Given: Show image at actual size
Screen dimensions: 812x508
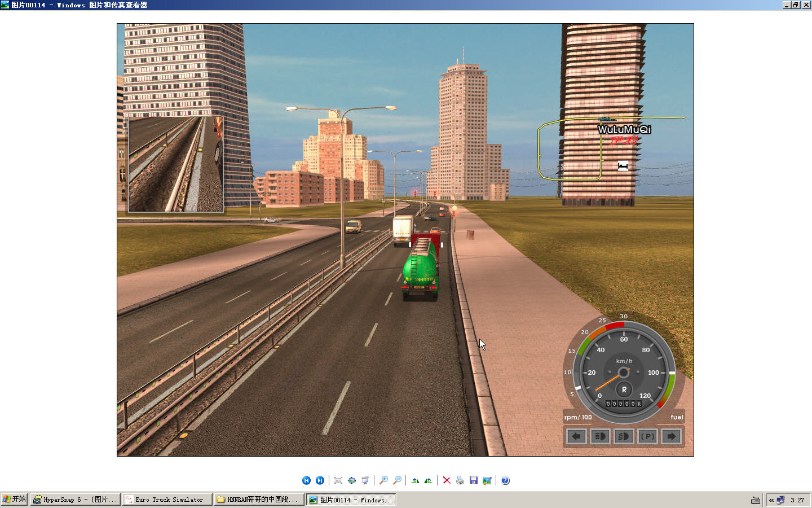Looking at the screenshot, I should click(x=352, y=480).
